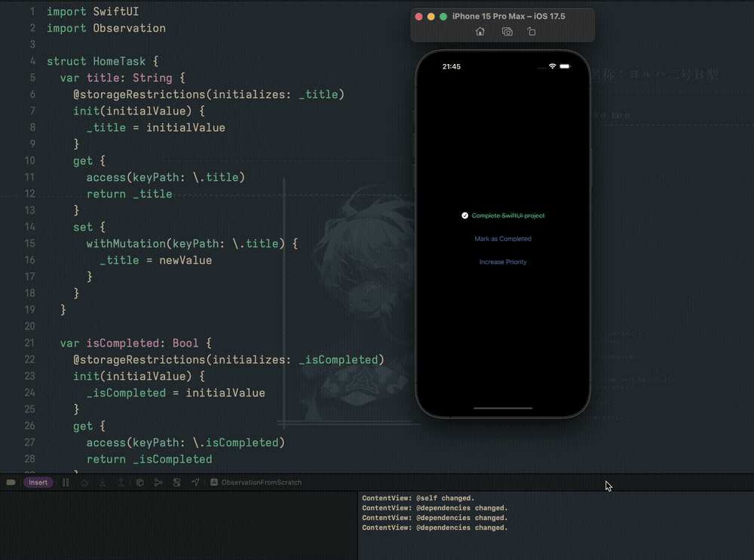Click line number 4 in the gutter
Viewport: 754px width, 560px height.
[x=32, y=61]
